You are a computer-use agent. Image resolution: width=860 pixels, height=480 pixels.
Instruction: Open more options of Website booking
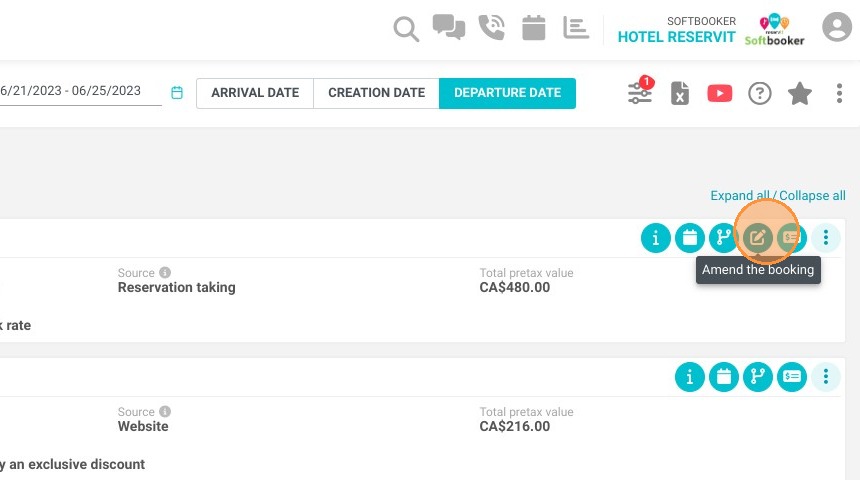coord(825,376)
